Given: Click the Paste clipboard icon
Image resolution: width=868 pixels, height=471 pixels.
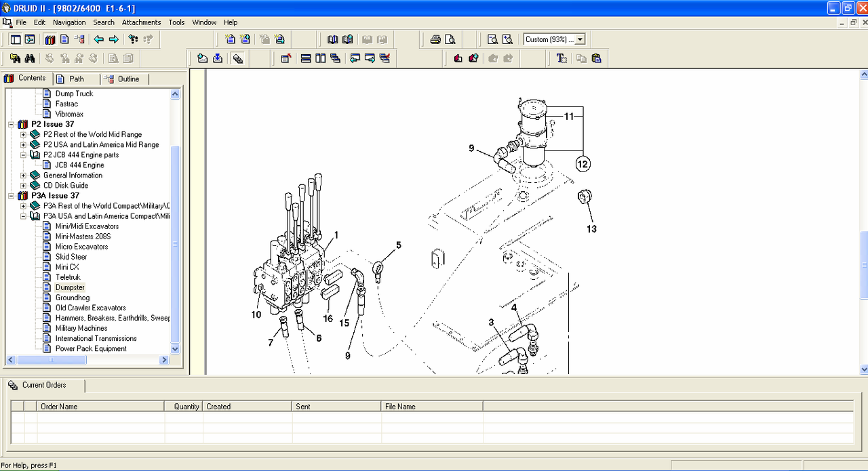Looking at the screenshot, I should 596,58.
